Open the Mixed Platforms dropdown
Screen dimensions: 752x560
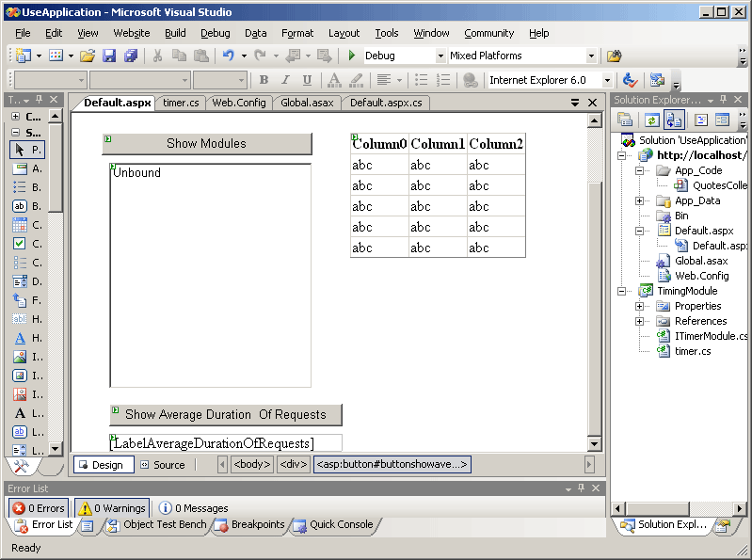click(x=591, y=56)
